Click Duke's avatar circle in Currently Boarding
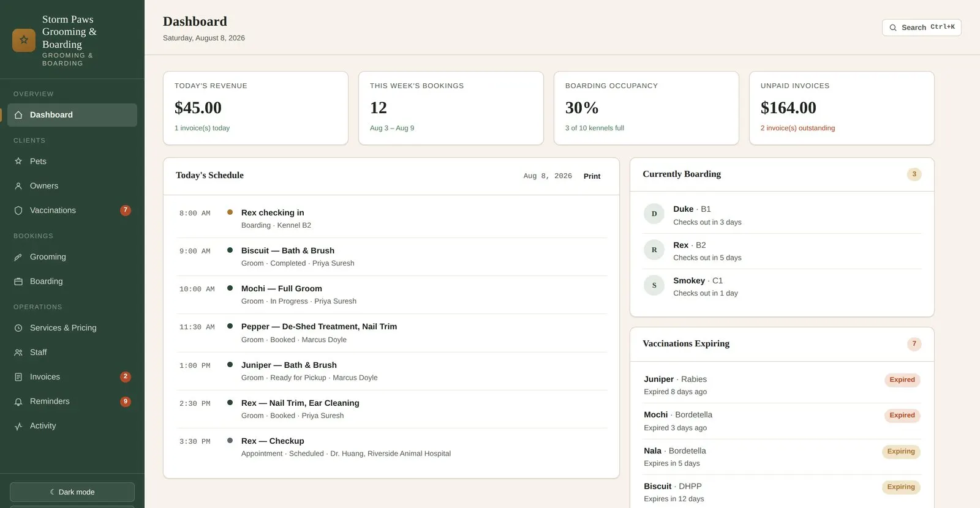Image resolution: width=980 pixels, height=508 pixels. [x=654, y=214]
